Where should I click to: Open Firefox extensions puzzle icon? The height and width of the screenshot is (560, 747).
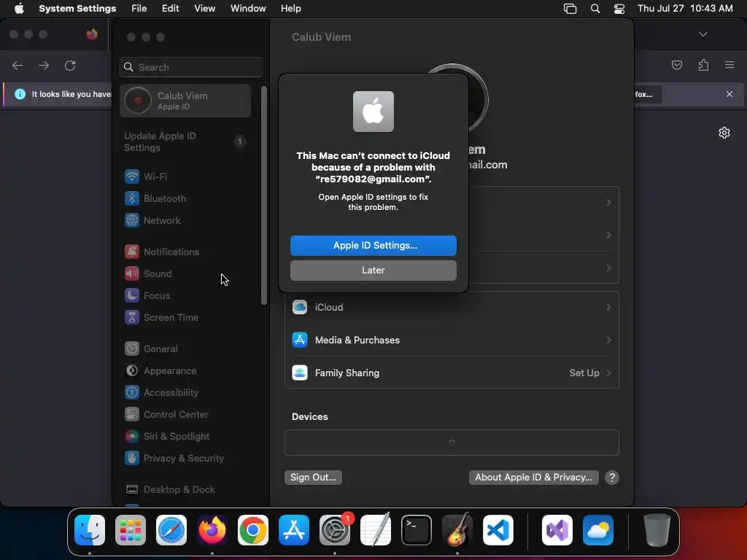coord(703,65)
